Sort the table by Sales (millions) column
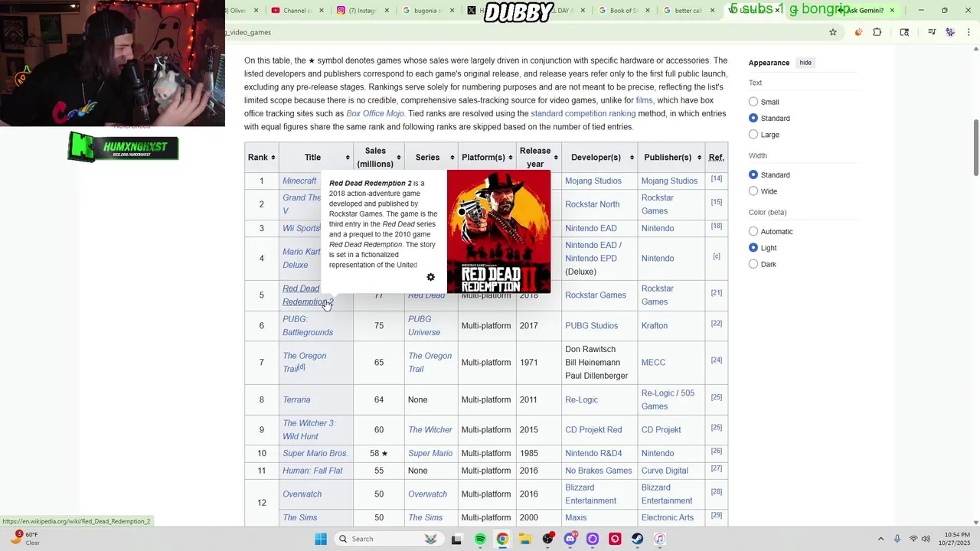 (379, 158)
